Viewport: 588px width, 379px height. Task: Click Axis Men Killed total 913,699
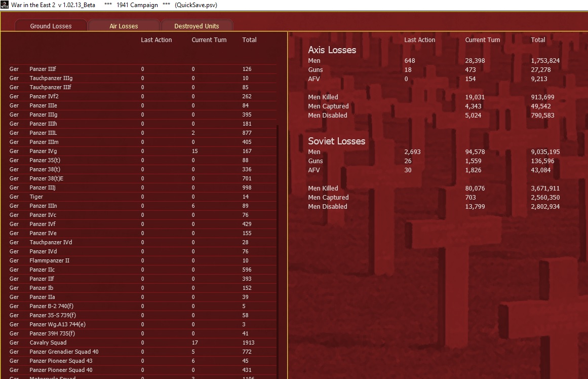click(x=542, y=97)
